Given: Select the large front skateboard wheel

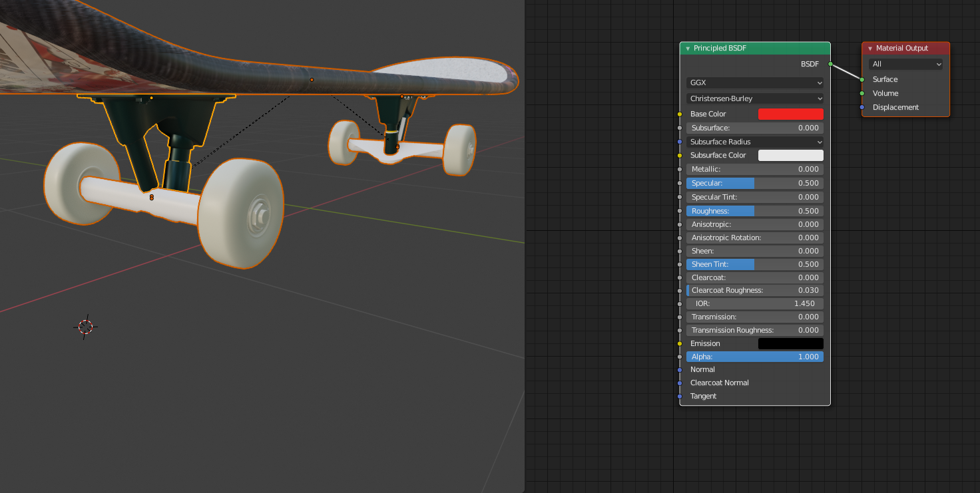Looking at the screenshot, I should [x=241, y=213].
